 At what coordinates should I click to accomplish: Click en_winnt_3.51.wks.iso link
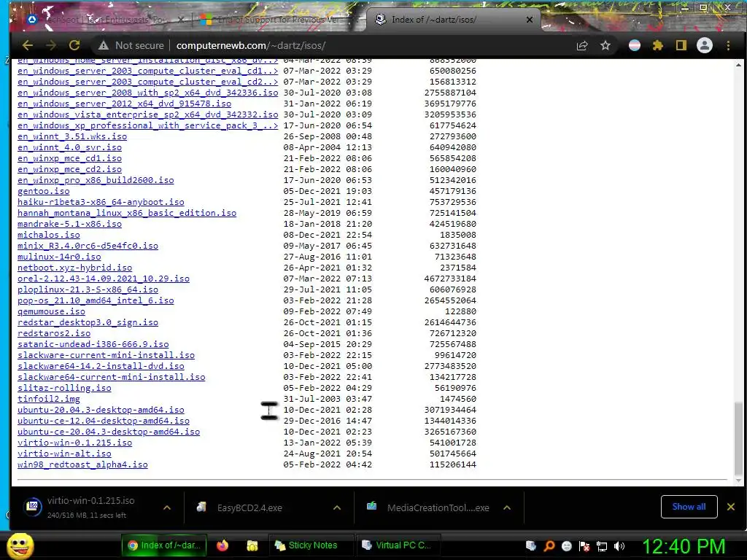click(x=72, y=136)
